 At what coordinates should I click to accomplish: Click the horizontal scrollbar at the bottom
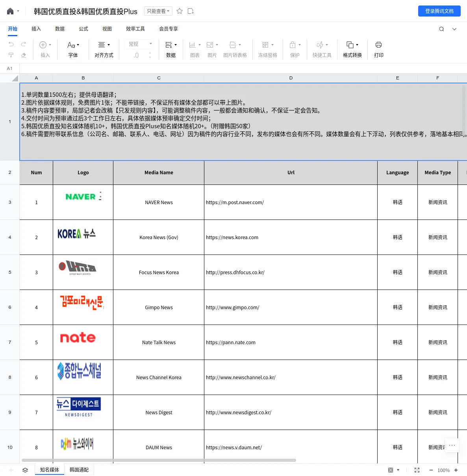[159, 460]
